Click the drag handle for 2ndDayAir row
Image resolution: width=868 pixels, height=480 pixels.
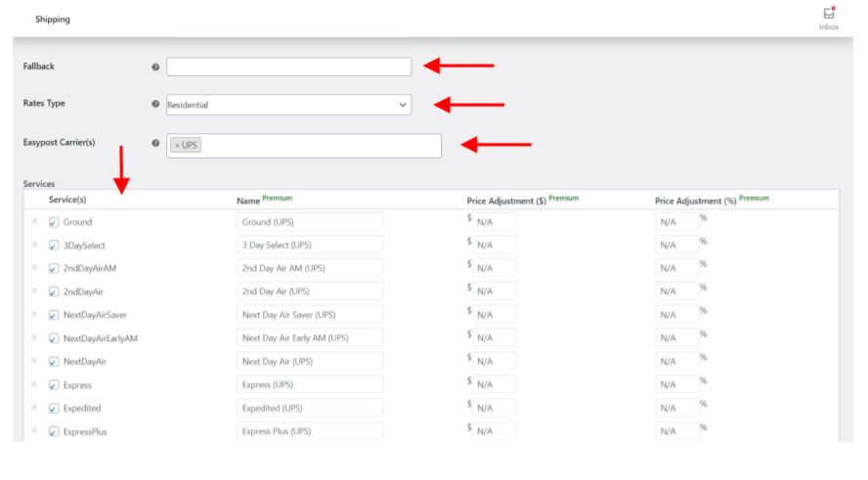(34, 290)
